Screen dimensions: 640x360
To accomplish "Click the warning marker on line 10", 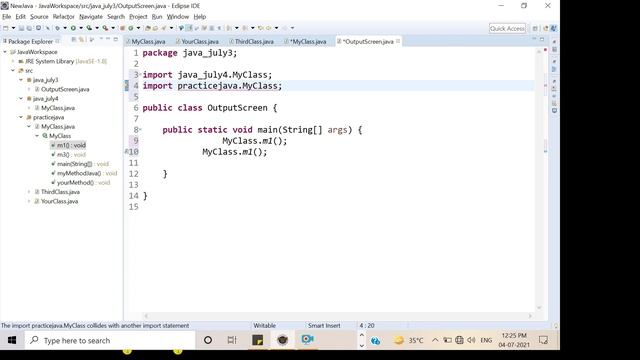I will (x=127, y=151).
